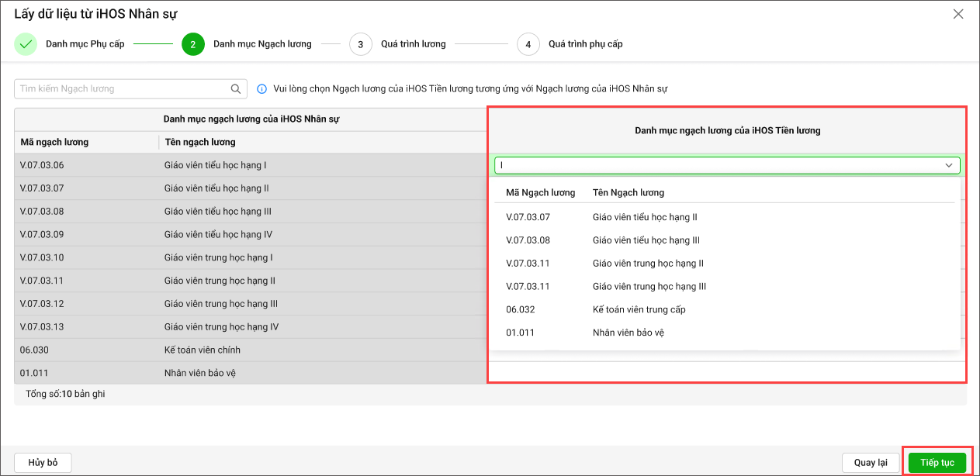
Task: Close the dialog with the X icon
Action: click(958, 14)
